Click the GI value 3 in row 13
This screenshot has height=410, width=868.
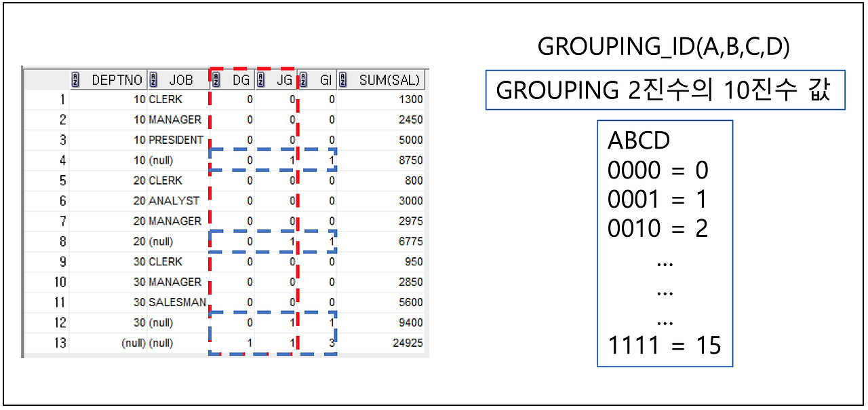tap(332, 343)
